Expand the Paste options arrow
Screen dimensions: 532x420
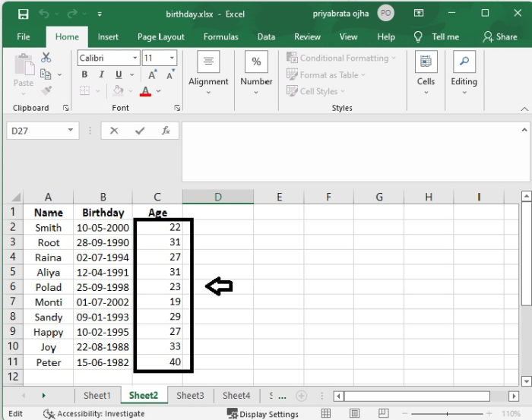[24, 94]
